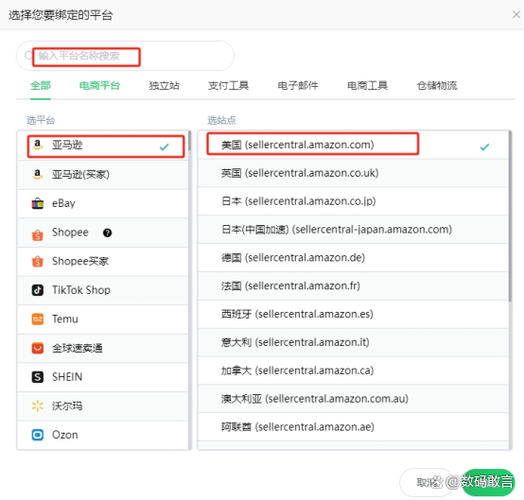Select the 电商工具 tab
This screenshot has width=524, height=500.
(x=367, y=86)
